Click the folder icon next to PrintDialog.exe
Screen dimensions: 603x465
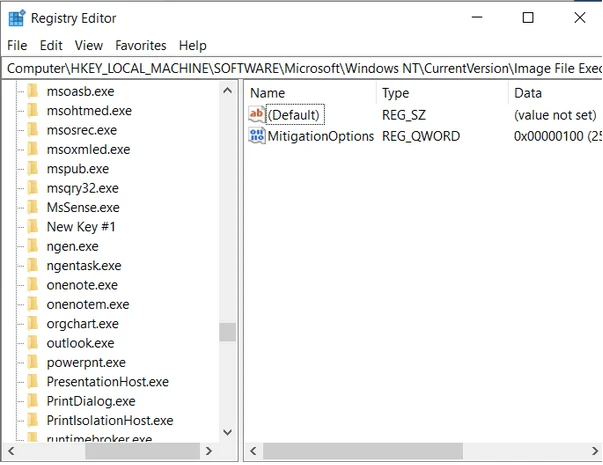(x=33, y=401)
